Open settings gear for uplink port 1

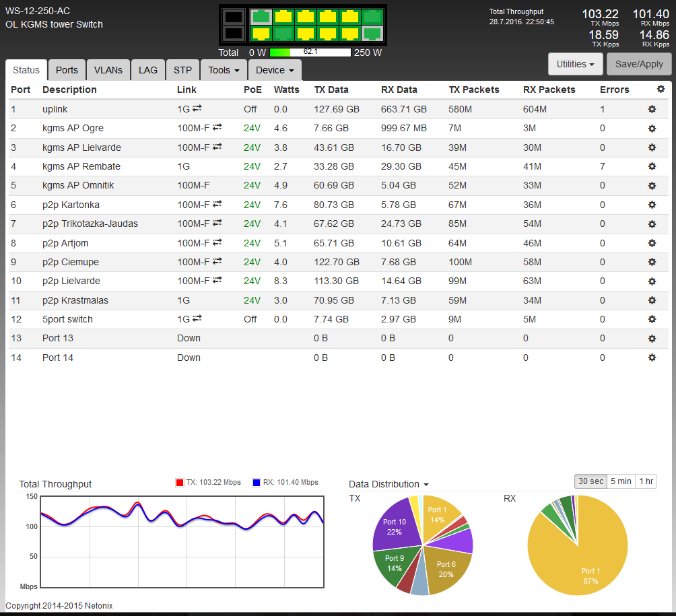coord(652,109)
